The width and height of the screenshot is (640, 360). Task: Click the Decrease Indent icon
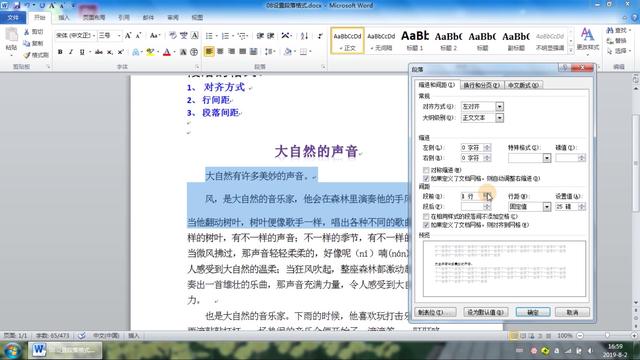260,36
